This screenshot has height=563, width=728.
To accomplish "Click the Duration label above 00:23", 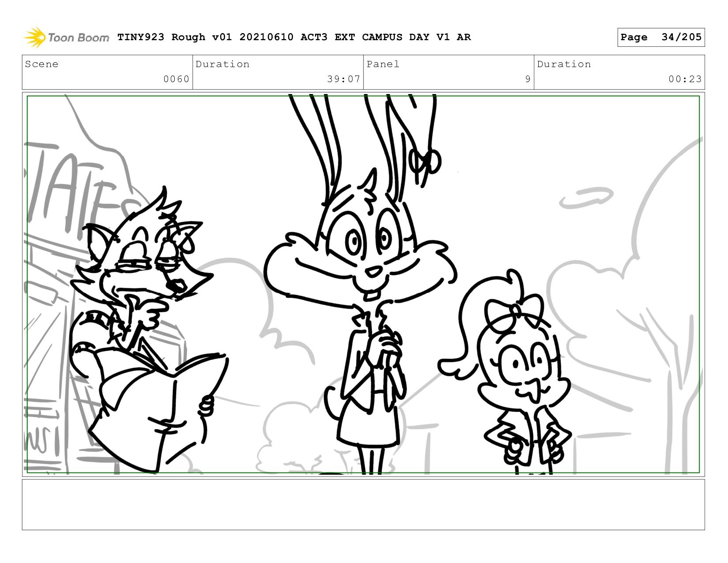I will (x=564, y=64).
